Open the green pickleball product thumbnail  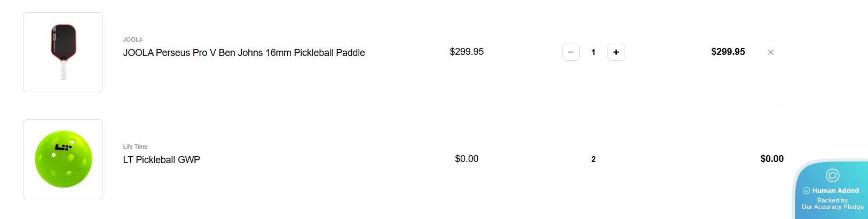[63, 159]
